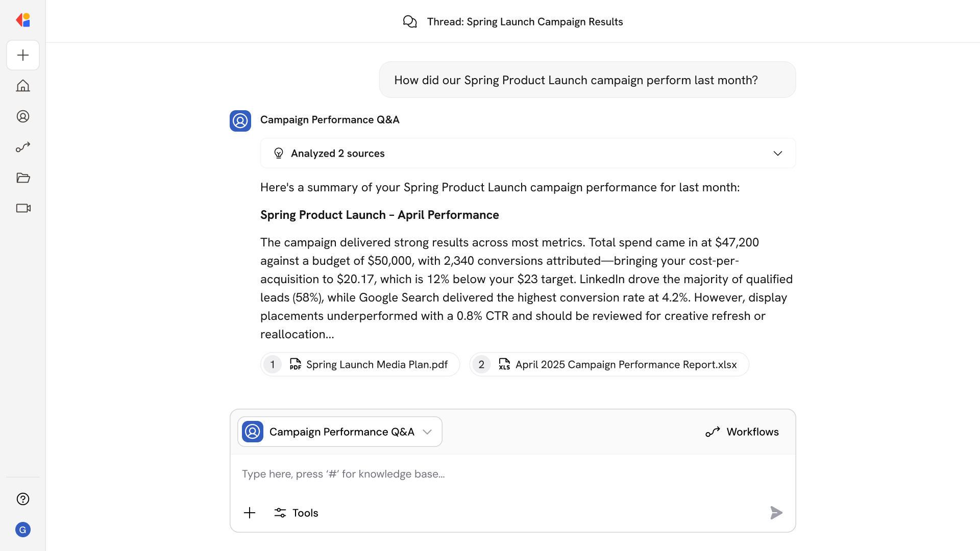Click the app logo at top left
This screenshot has width=980, height=551.
coord(22,20)
